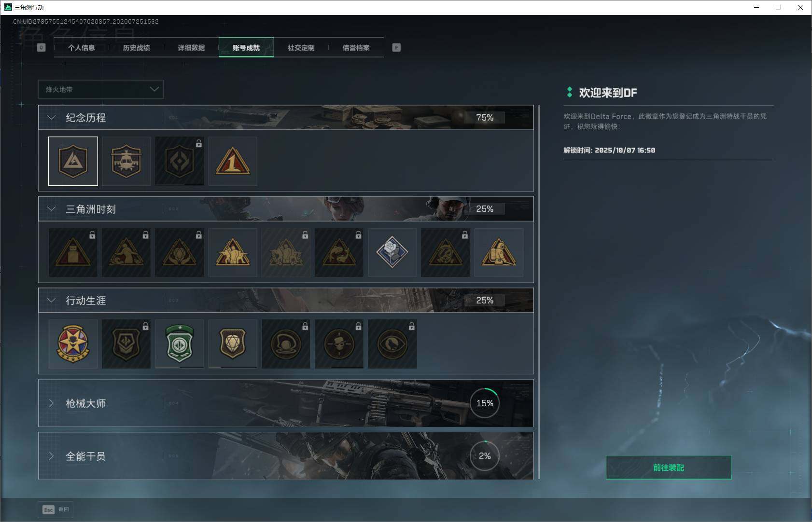This screenshot has height=522, width=812.
Task: Select the third locked badge in 三角洲时刻
Action: pos(180,252)
